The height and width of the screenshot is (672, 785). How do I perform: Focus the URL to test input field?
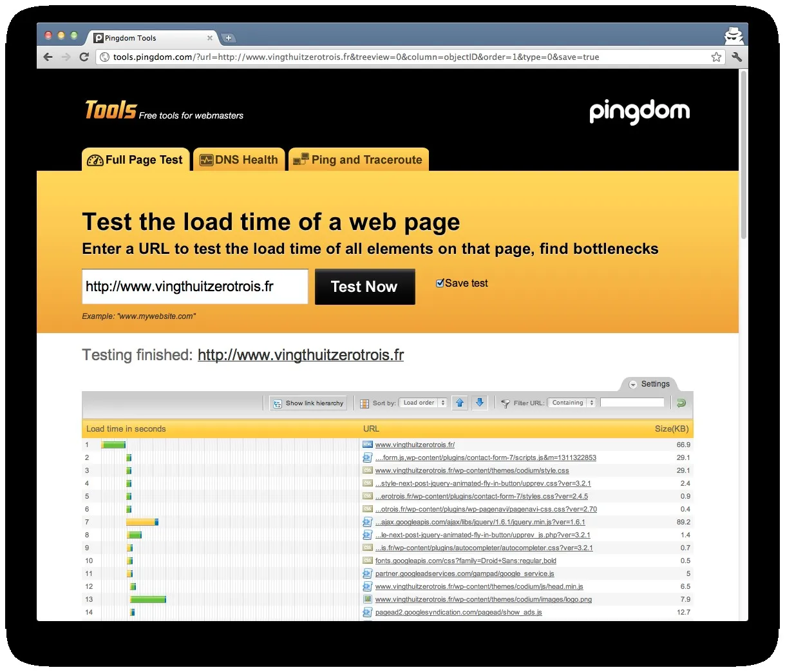tap(195, 287)
